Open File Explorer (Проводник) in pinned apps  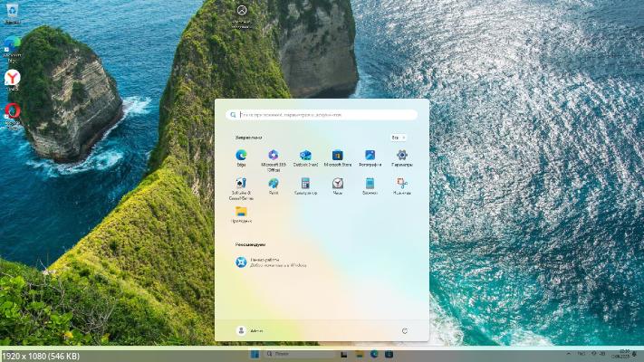241,214
